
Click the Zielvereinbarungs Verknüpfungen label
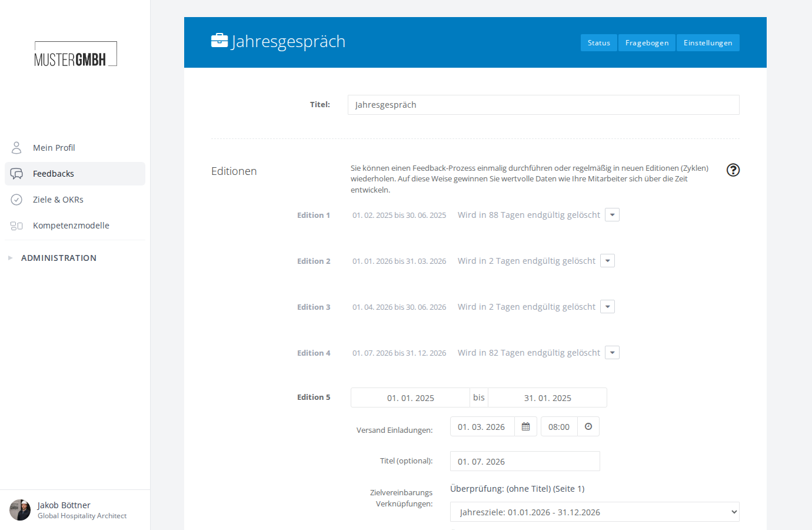pos(401,498)
